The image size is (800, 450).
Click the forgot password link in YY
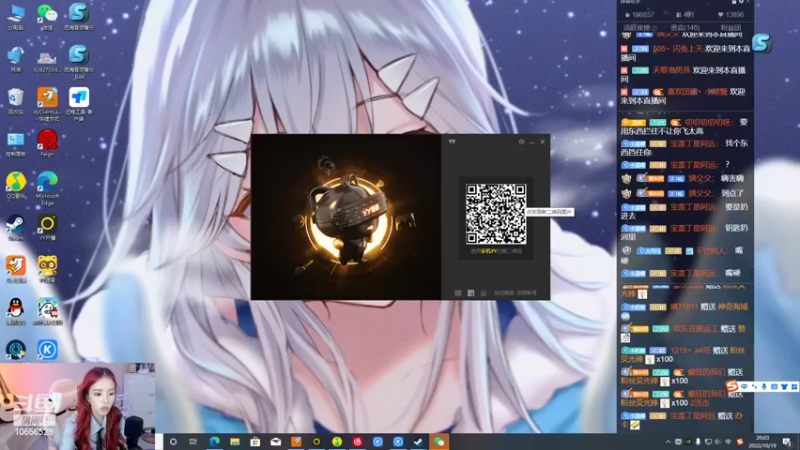(504, 293)
